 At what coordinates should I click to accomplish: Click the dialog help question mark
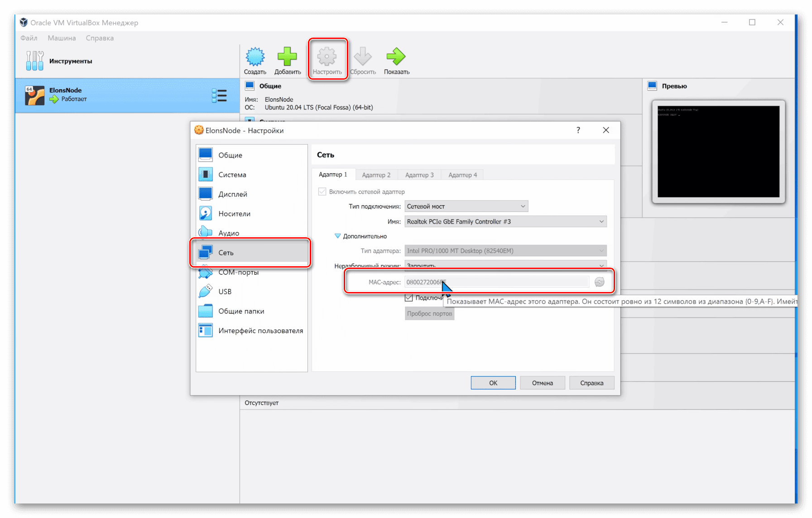(578, 130)
